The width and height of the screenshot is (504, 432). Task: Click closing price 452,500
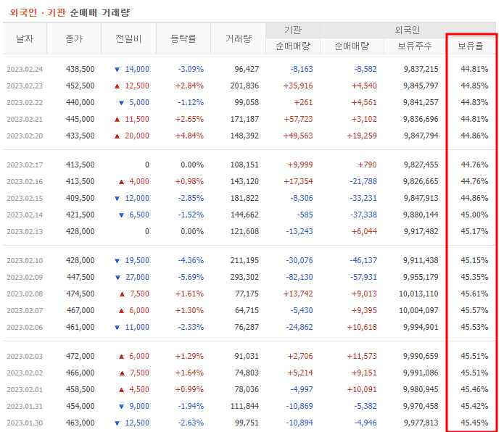[80, 86]
